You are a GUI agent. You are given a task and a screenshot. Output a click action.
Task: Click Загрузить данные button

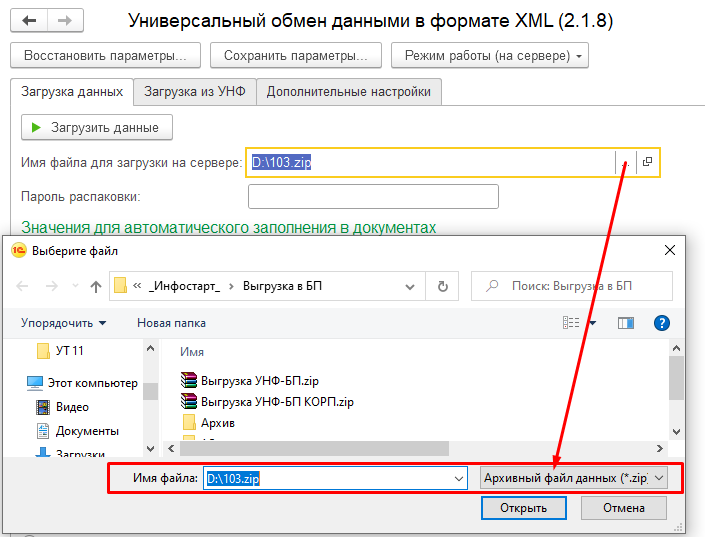tap(97, 127)
